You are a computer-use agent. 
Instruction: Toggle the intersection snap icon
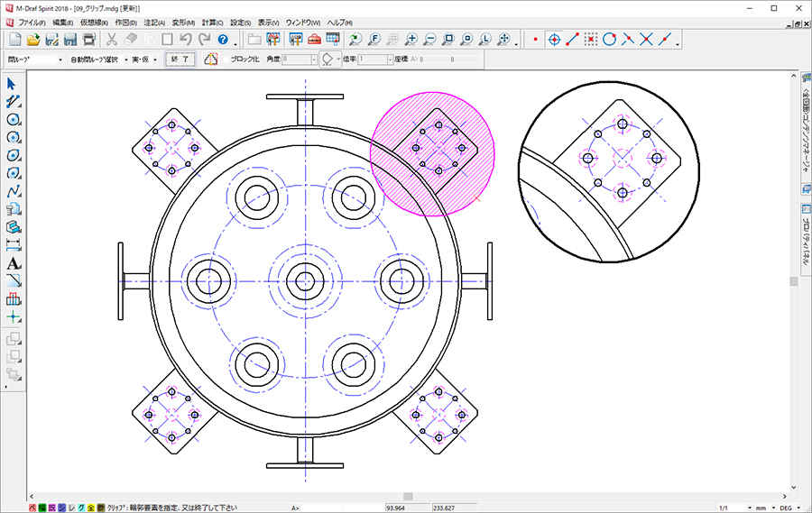pyautogui.click(x=646, y=40)
